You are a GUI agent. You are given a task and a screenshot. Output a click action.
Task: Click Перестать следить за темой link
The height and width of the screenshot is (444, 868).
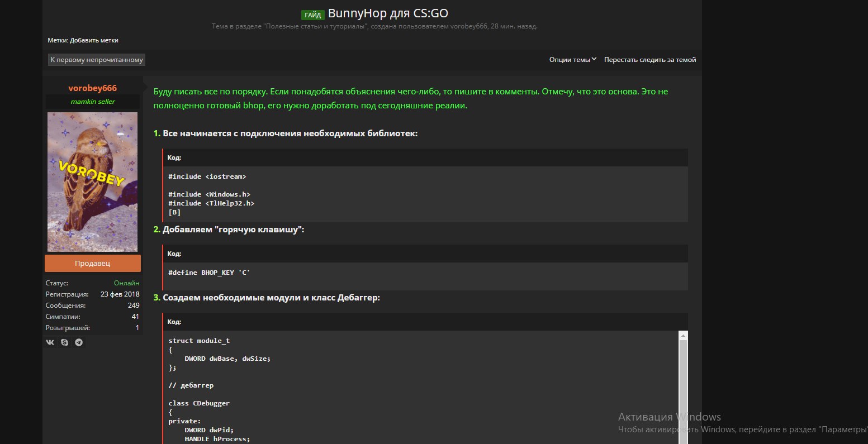649,60
